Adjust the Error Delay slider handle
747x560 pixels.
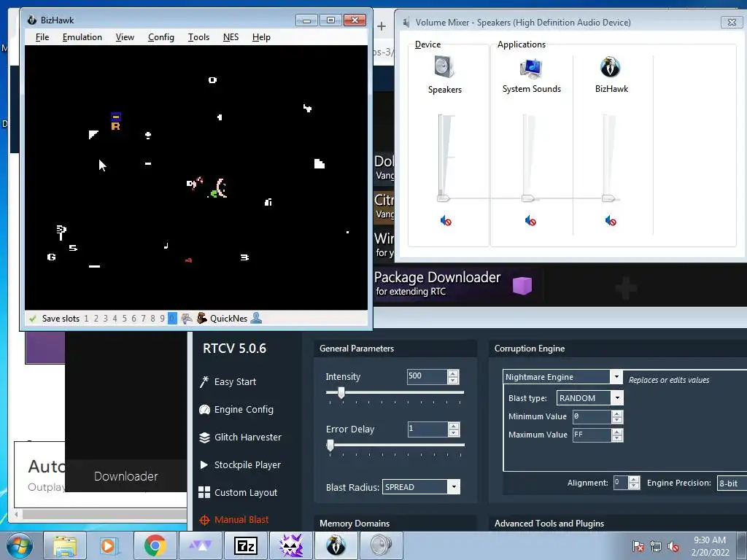[330, 445]
